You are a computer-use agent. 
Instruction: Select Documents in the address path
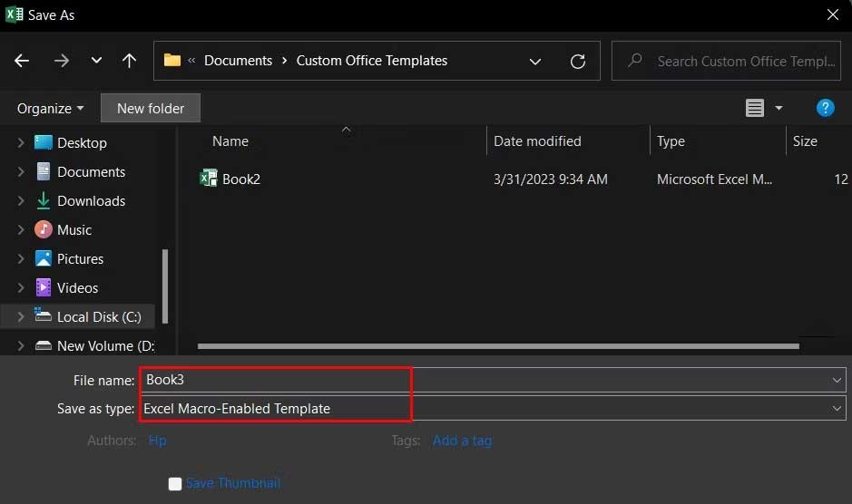pyautogui.click(x=238, y=61)
